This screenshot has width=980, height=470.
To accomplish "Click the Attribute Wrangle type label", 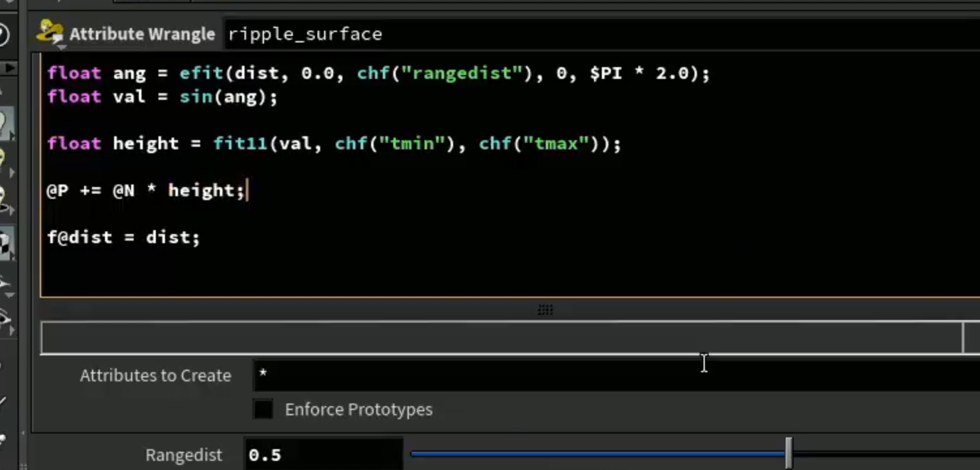I will click(142, 34).
